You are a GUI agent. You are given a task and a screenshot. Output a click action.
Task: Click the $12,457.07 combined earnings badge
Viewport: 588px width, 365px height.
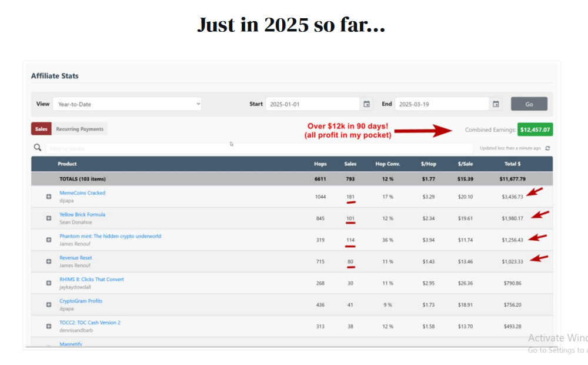(535, 130)
